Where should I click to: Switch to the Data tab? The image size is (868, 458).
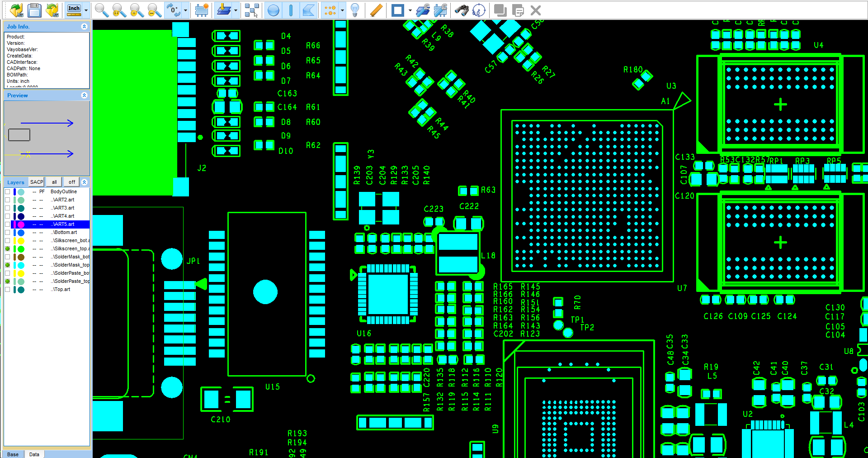(x=34, y=454)
